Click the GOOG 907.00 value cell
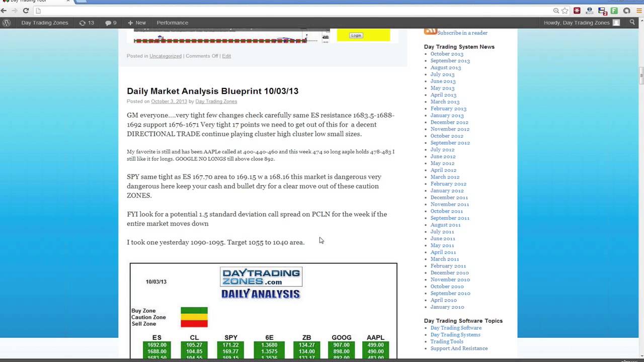Image resolution: width=644 pixels, height=362 pixels. click(x=341, y=345)
